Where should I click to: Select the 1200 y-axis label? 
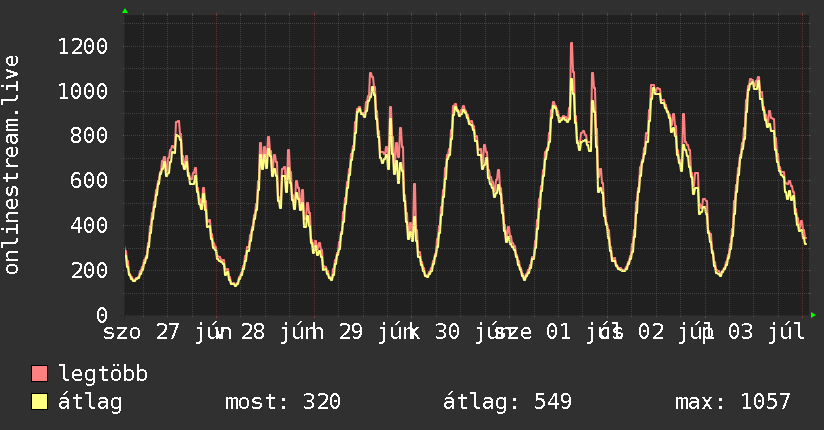83,46
